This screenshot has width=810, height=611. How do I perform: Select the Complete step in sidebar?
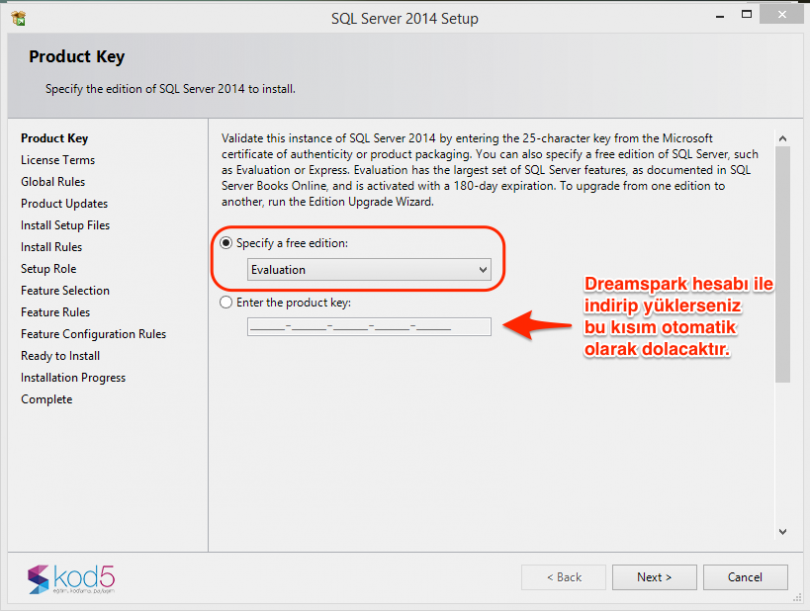(x=46, y=399)
